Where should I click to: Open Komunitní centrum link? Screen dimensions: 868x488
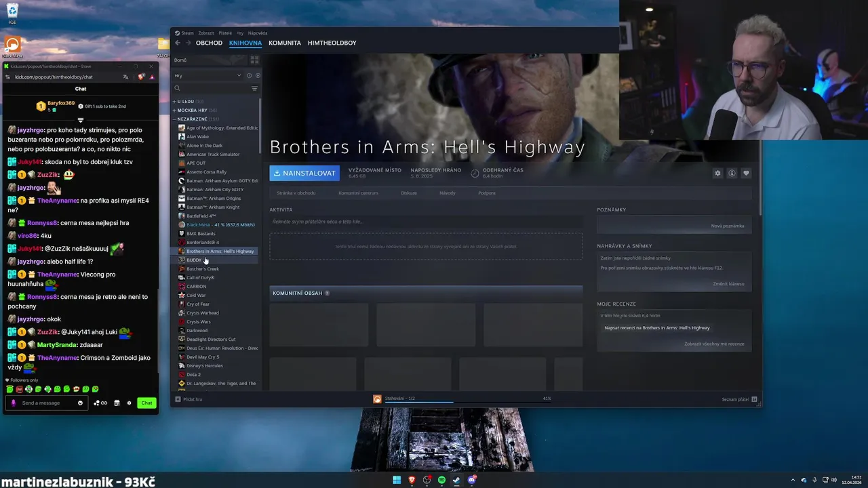tap(358, 193)
